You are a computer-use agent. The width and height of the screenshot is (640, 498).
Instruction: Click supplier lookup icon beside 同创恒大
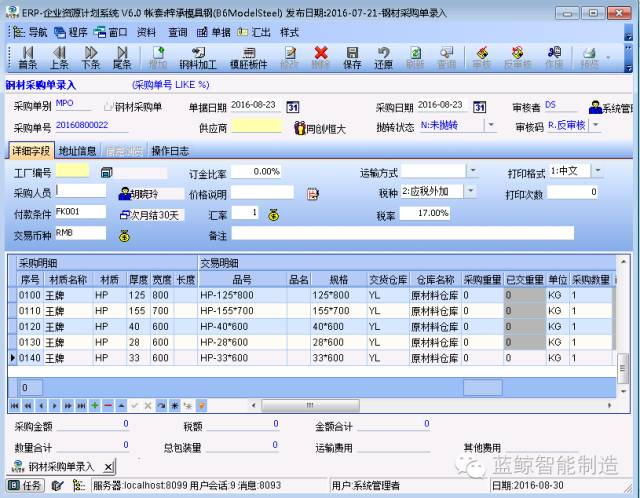coord(300,129)
